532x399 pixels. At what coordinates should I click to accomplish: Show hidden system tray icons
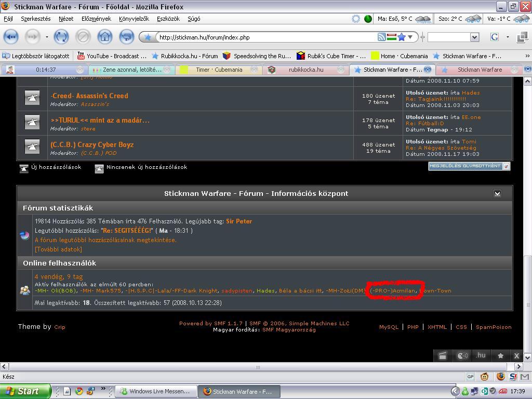click(455, 391)
